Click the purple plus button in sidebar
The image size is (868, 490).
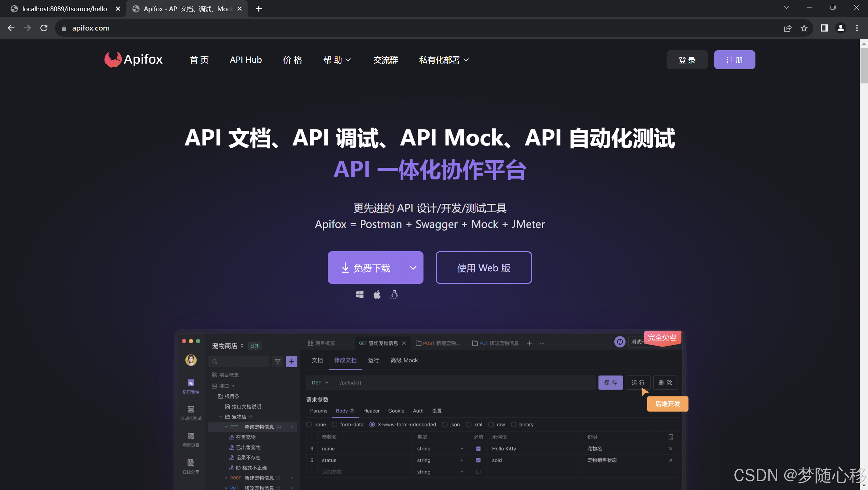[x=291, y=361]
